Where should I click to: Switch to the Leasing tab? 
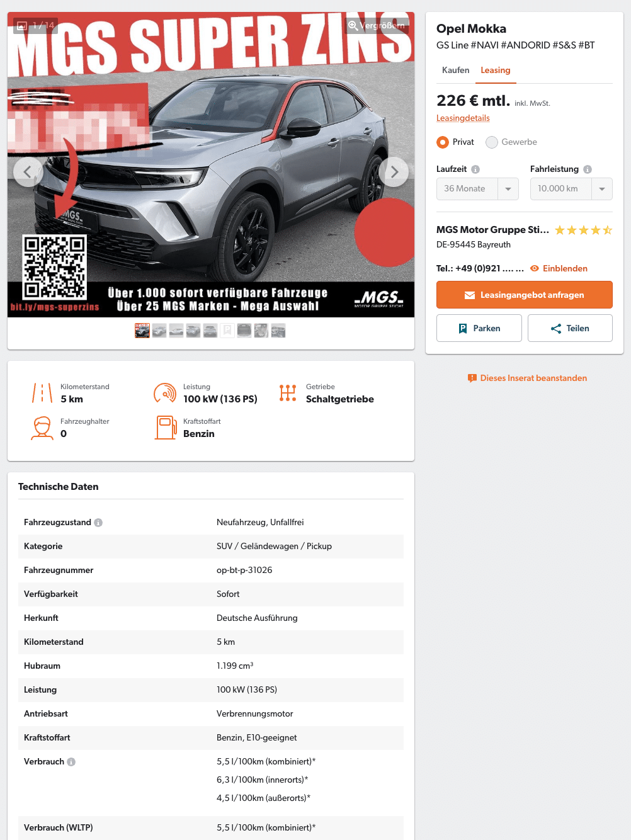click(x=496, y=70)
